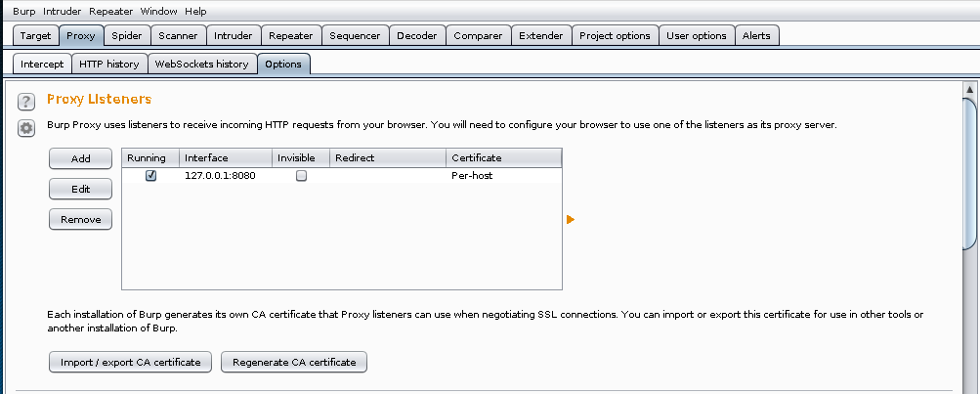The height and width of the screenshot is (394, 980).
Task: Switch to the Comparer tab
Action: [x=478, y=35]
